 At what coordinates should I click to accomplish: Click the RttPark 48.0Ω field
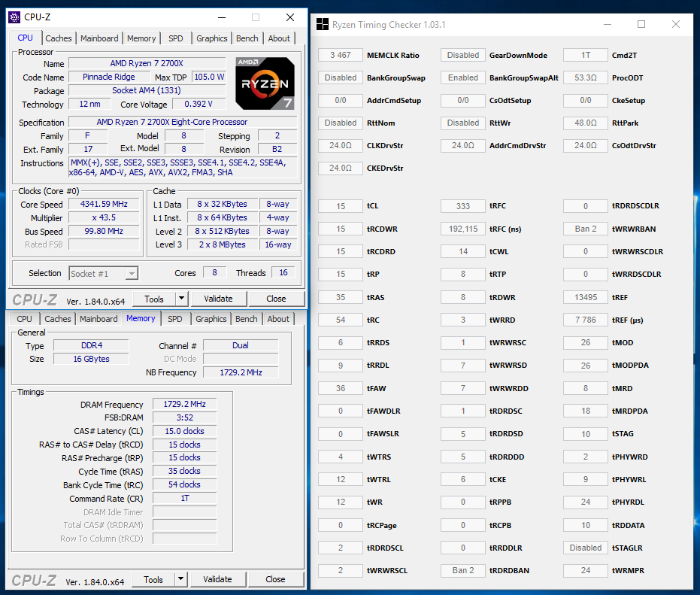point(585,123)
